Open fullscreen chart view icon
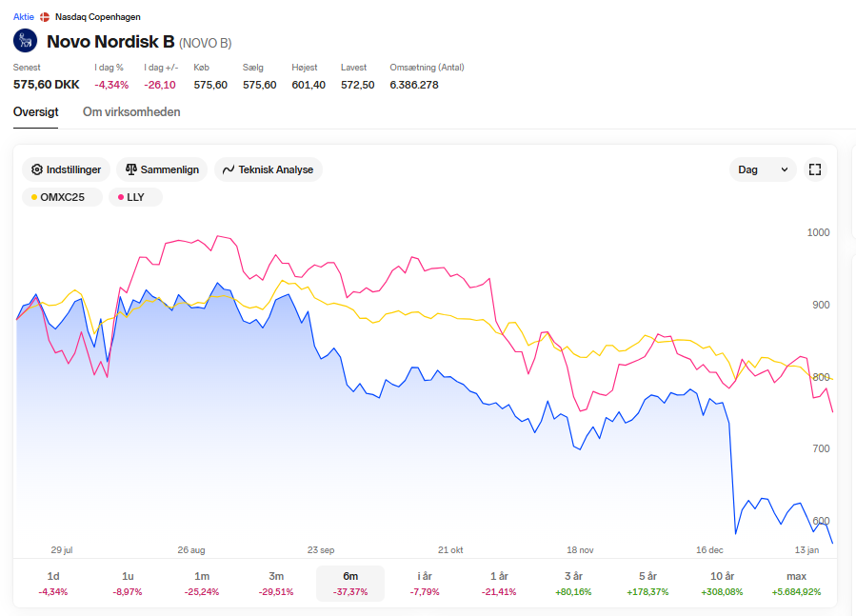 (814, 169)
